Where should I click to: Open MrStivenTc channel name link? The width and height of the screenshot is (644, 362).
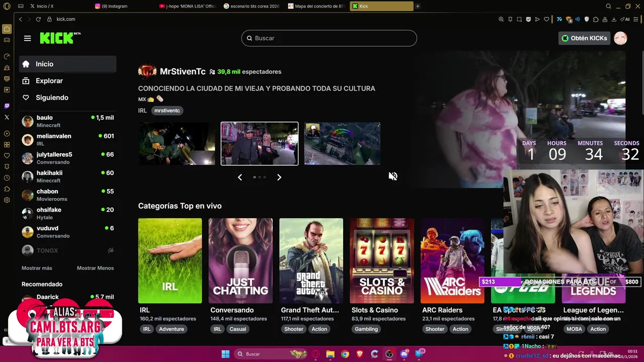click(x=183, y=71)
